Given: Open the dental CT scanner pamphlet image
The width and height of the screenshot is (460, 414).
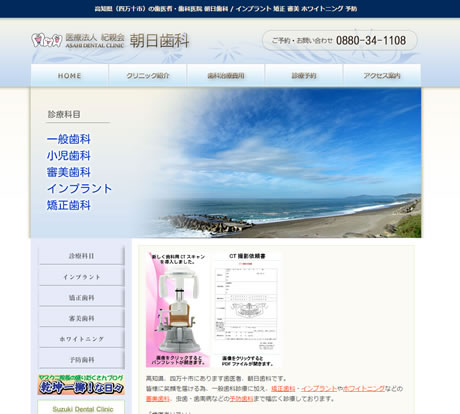Looking at the screenshot, I should click(178, 310).
